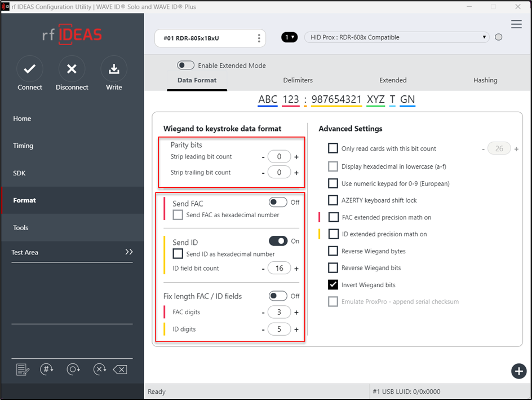Check AZERTY keyboard shift lock
532x400 pixels.
tap(333, 200)
